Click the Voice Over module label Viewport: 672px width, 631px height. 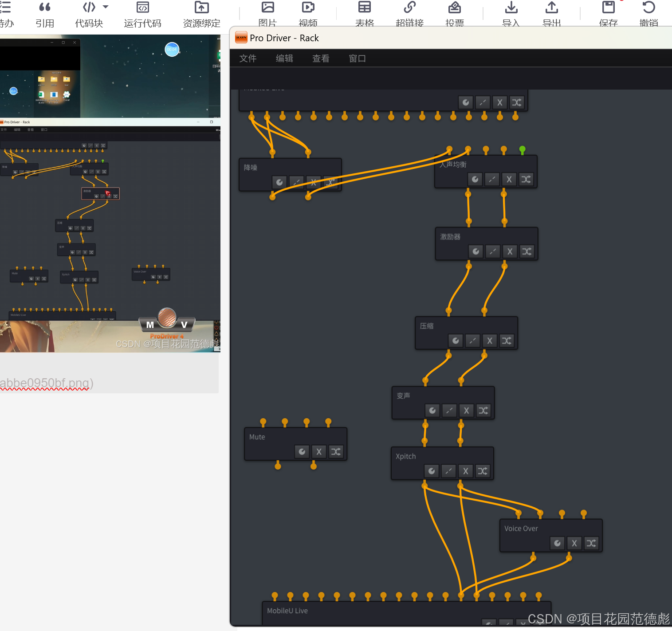(x=521, y=529)
